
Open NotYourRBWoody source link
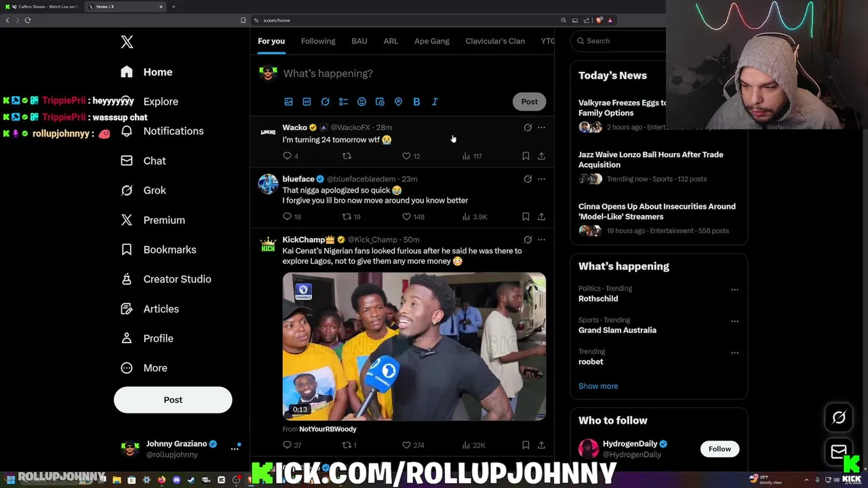tap(328, 429)
